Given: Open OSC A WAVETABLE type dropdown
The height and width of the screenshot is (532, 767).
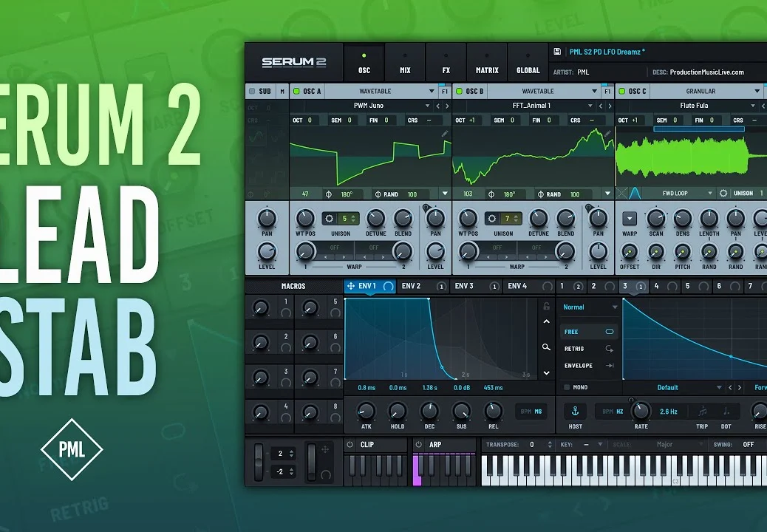Looking at the screenshot, I should 381,91.
